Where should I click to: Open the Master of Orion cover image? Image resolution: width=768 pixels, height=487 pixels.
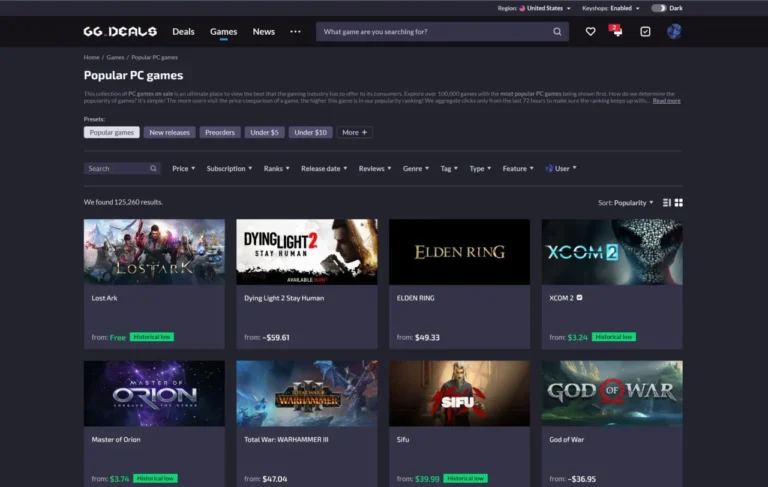[154, 393]
